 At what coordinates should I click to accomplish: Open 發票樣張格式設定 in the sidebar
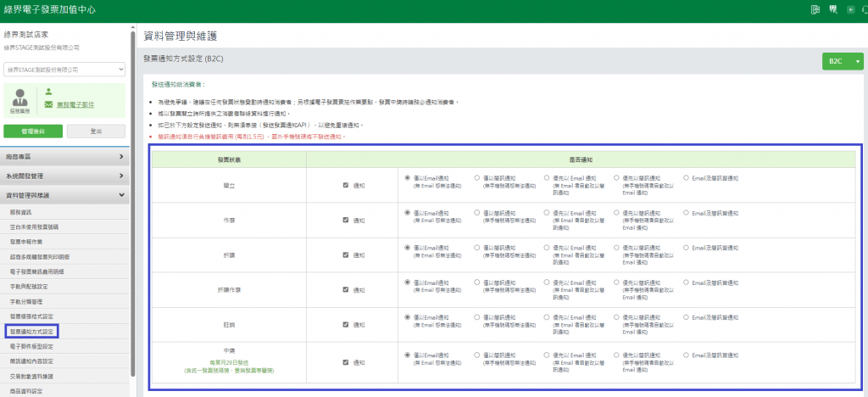(x=64, y=316)
